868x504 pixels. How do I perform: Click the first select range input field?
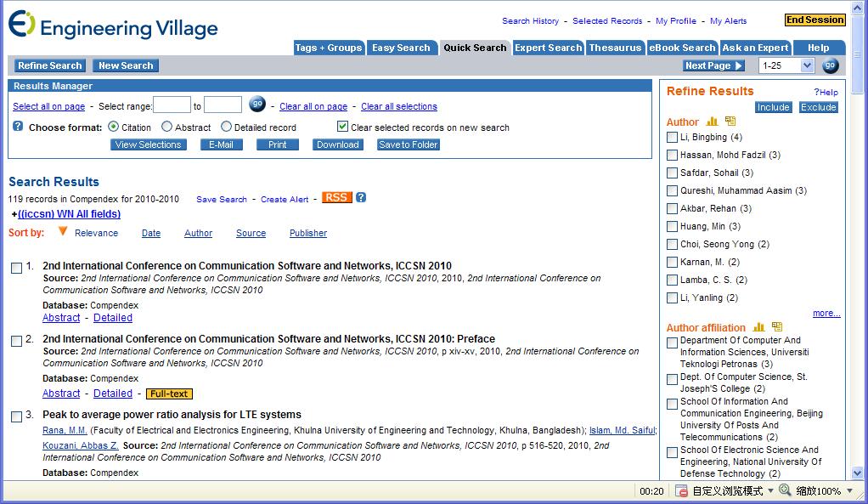point(172,105)
